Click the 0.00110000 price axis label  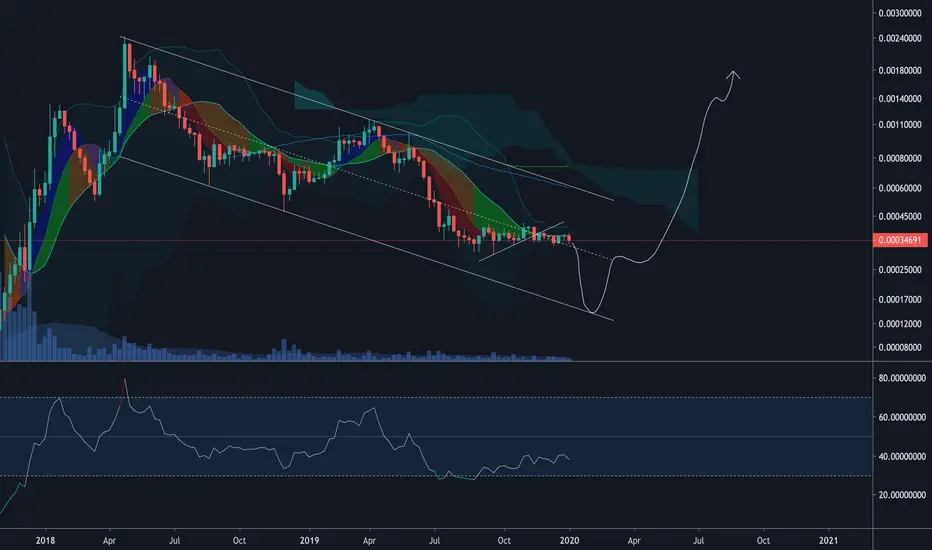900,125
